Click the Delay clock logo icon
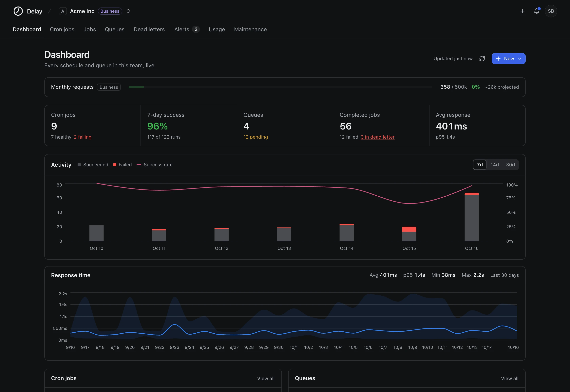570x392 pixels. (18, 11)
